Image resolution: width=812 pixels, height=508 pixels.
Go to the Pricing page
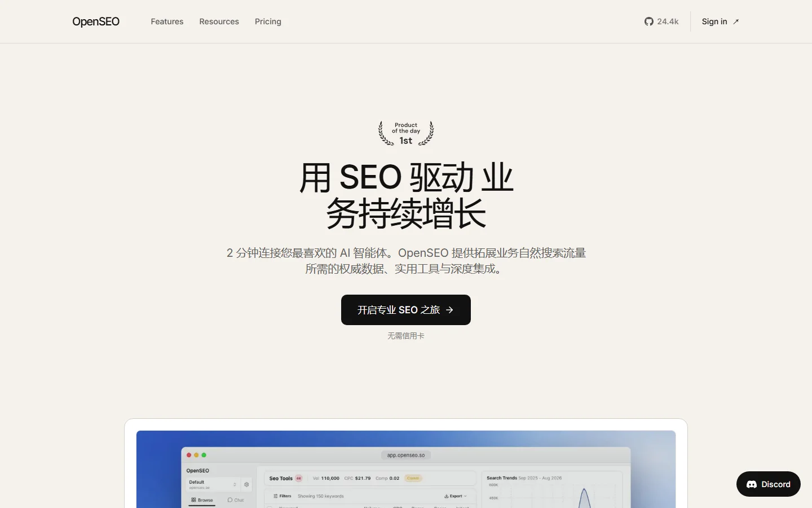[268, 21]
